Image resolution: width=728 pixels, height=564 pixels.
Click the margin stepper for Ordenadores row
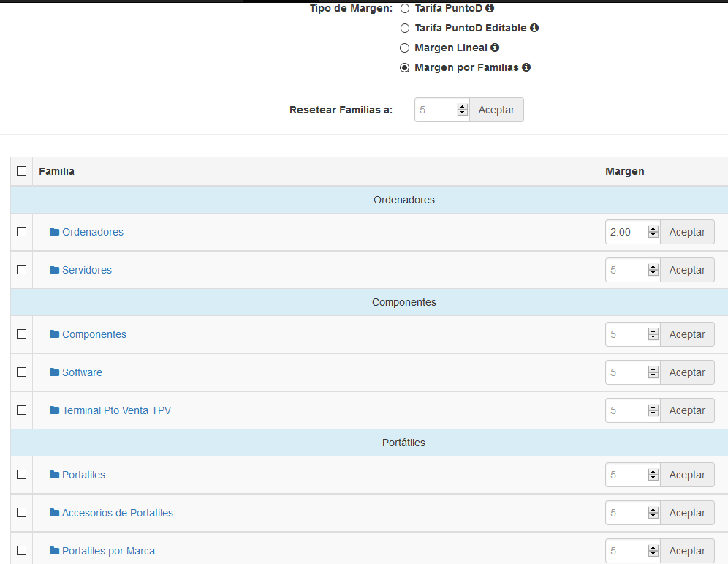653,232
